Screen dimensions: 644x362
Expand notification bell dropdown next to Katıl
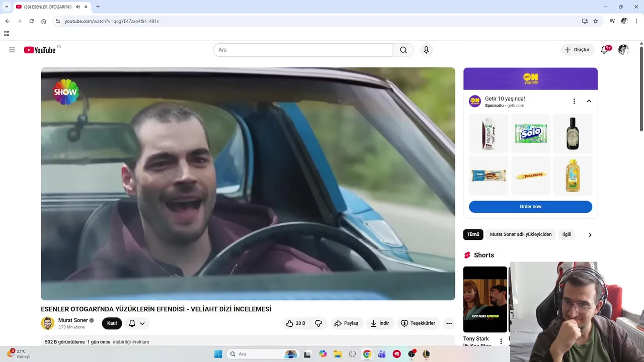[137, 323]
